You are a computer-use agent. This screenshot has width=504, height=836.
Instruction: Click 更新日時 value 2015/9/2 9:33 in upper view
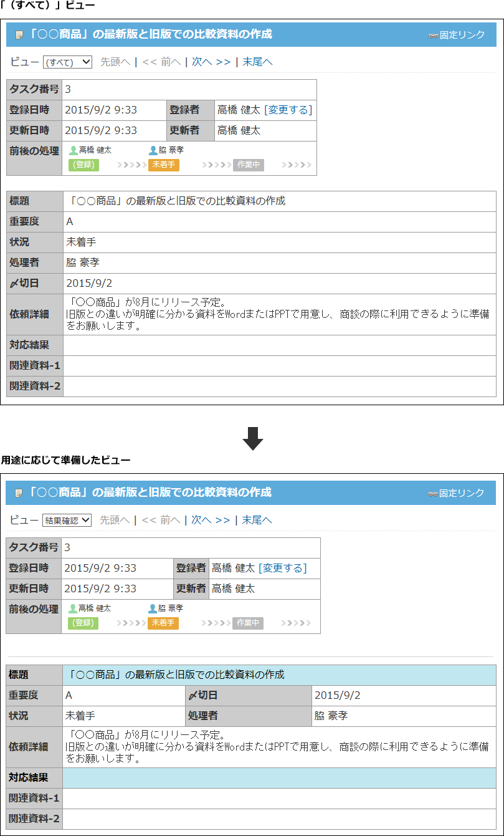pos(101,131)
